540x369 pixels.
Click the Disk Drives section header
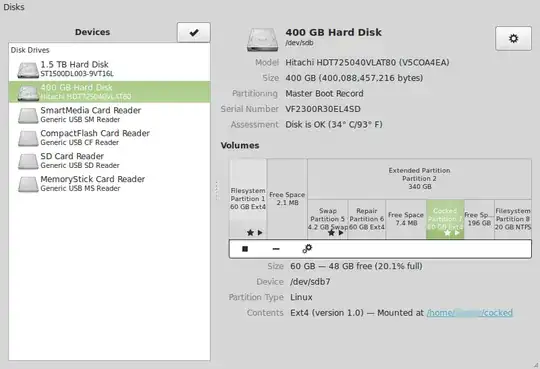pos(30,50)
